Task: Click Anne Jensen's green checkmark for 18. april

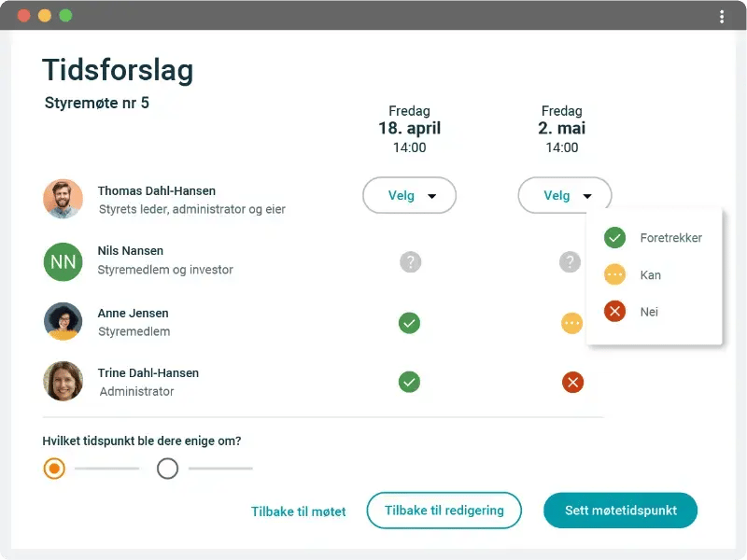Action: click(x=409, y=323)
